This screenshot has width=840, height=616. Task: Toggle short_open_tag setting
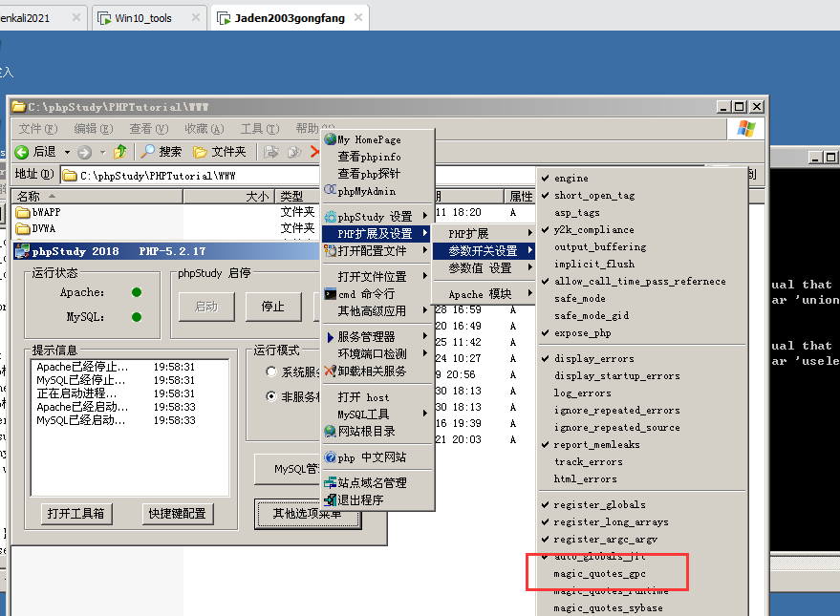tap(593, 196)
